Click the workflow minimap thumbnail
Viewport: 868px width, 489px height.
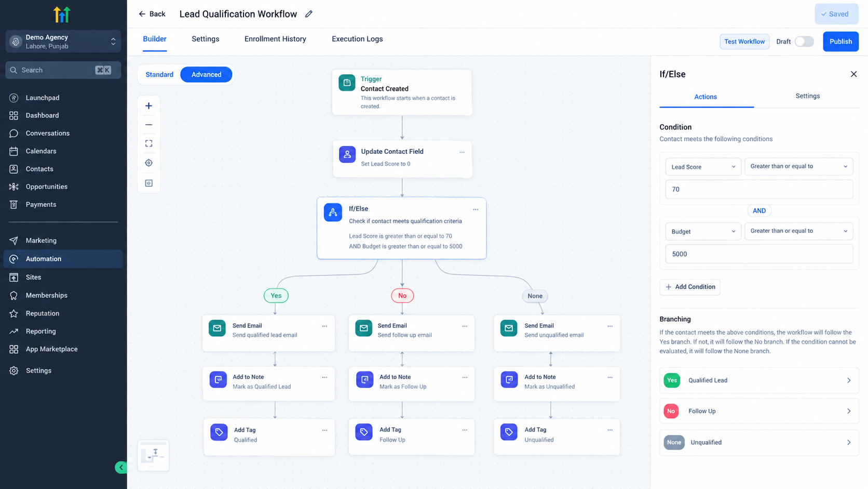coord(153,456)
